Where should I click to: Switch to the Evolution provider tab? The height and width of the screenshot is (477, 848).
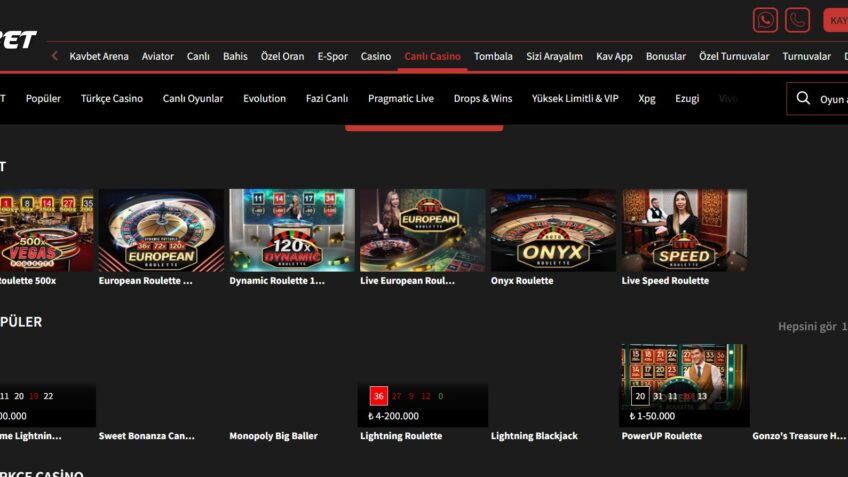point(264,99)
